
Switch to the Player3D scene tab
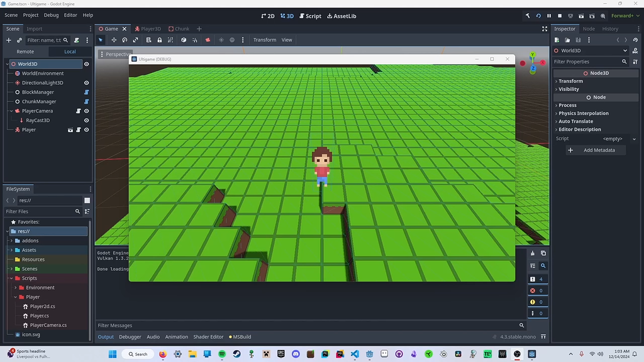tap(148, 29)
